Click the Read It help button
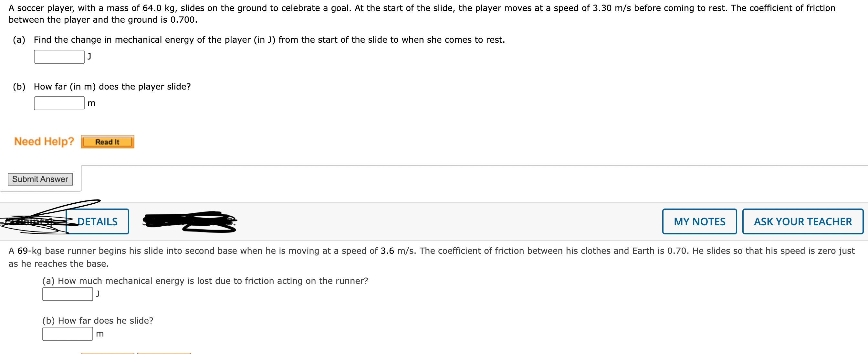This screenshot has height=354, width=868. [108, 142]
